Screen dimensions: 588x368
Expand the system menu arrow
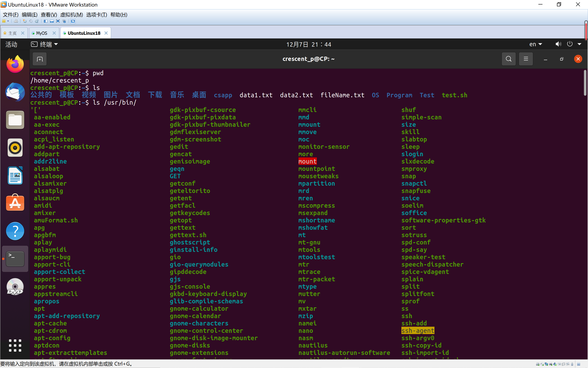[x=579, y=44]
